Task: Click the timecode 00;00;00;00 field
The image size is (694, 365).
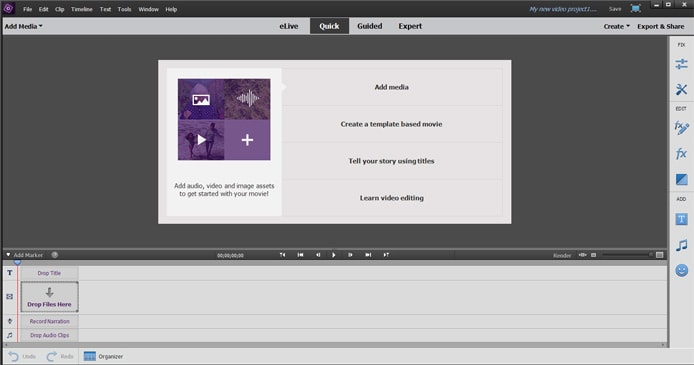Action: click(230, 255)
